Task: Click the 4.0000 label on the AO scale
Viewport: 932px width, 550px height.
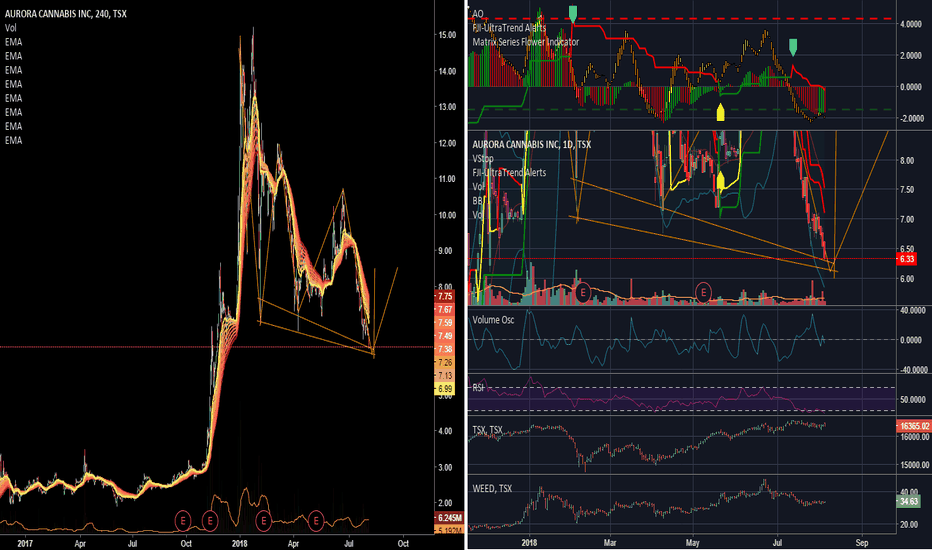Action: pos(911,24)
